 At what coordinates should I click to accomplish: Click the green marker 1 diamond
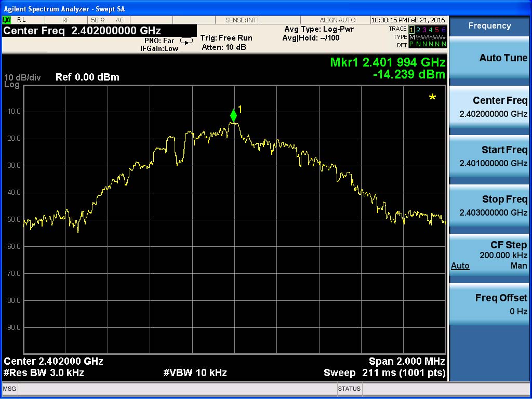(233, 115)
